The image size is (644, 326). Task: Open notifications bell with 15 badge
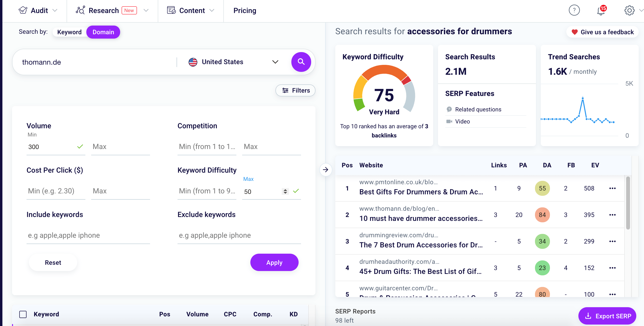point(601,11)
